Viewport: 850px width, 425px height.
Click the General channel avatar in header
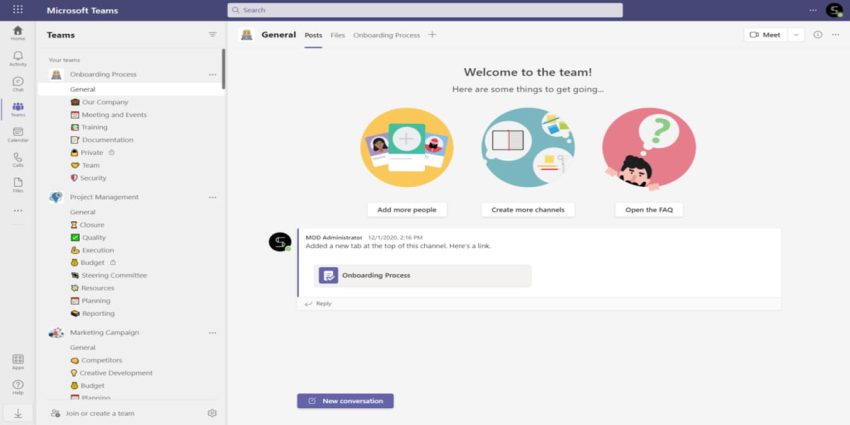(247, 35)
